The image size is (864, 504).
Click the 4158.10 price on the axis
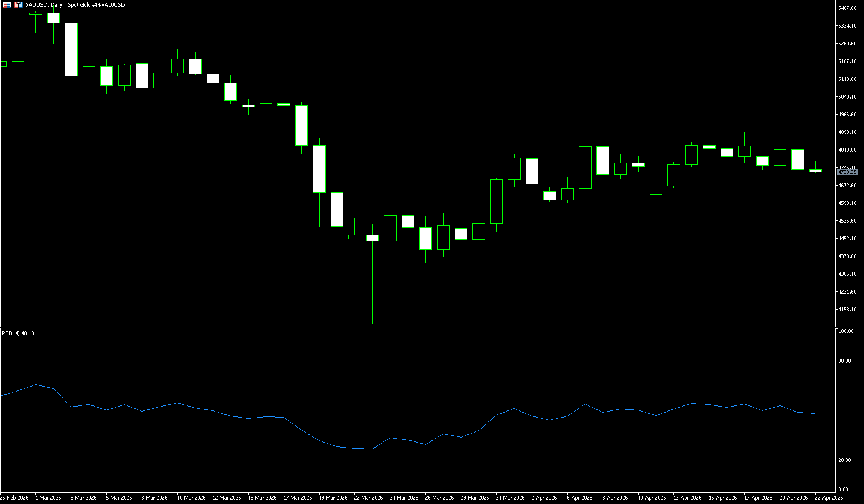(847, 310)
